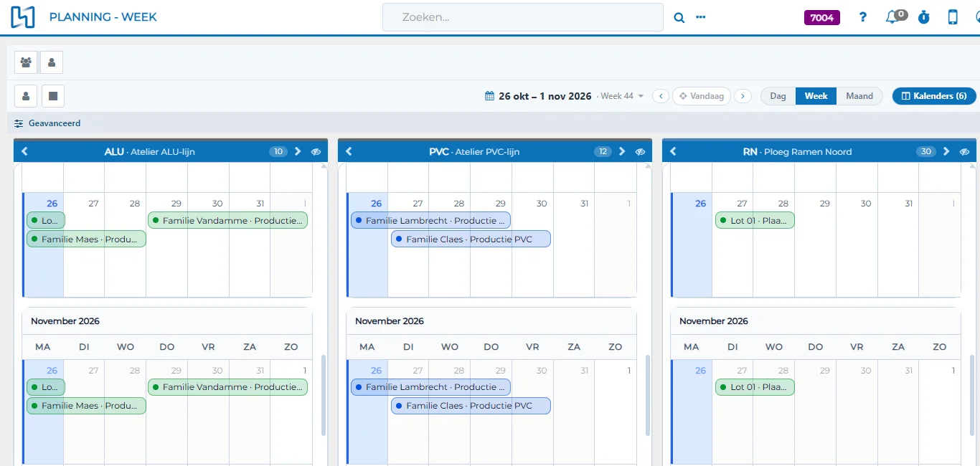Screen dimensions: 980x466
Task: Select the single user icon beside the group icon
Action: pos(52,62)
